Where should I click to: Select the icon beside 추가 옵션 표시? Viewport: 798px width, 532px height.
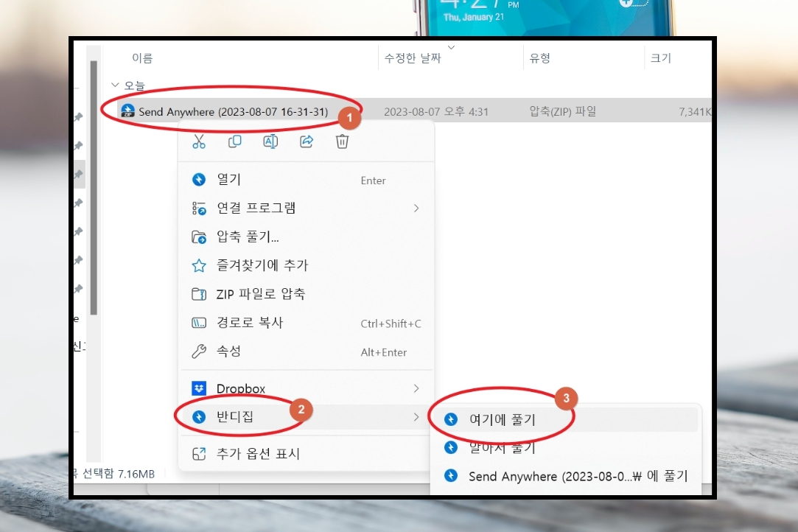tap(199, 454)
